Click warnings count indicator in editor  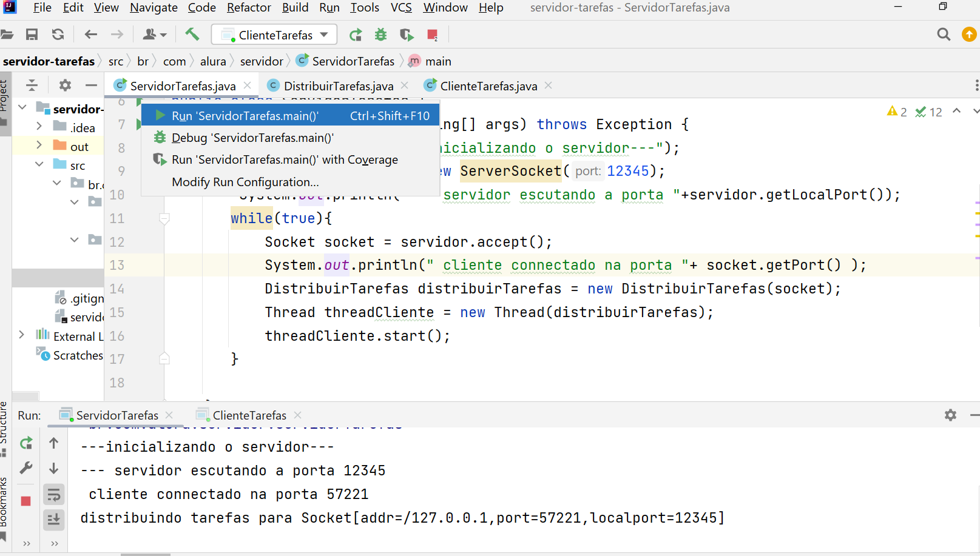click(896, 112)
